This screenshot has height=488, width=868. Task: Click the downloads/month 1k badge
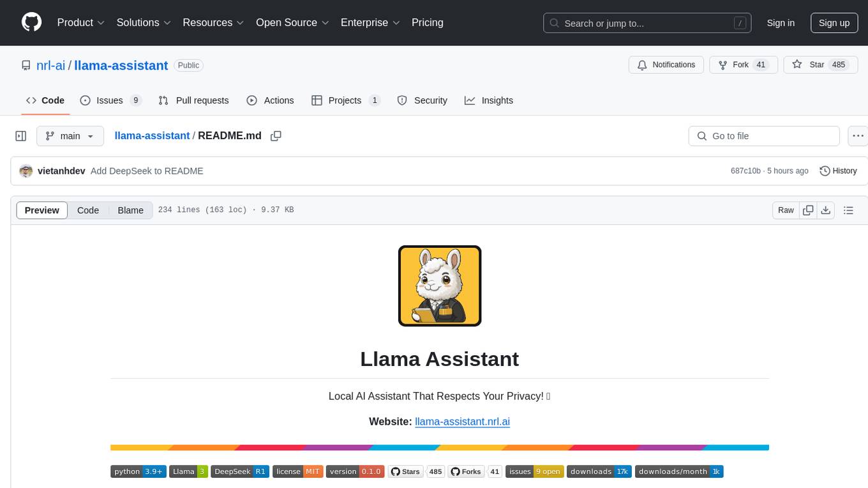(679, 471)
